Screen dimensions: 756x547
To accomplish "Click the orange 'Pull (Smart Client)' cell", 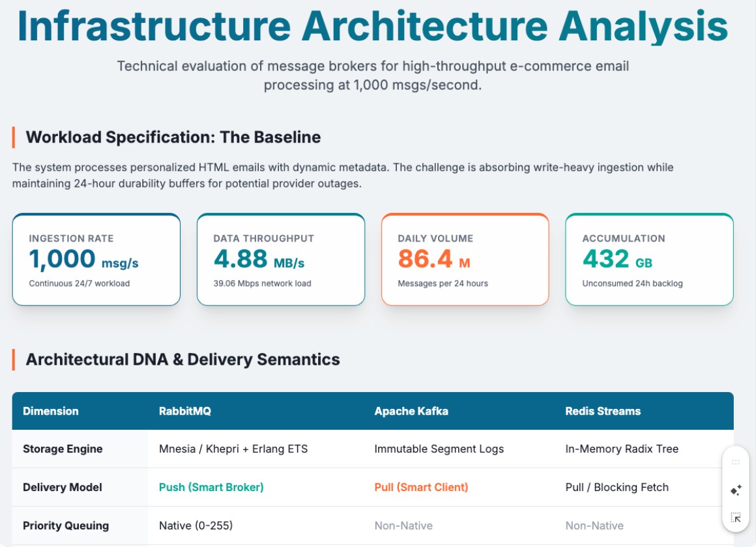I will (x=422, y=487).
